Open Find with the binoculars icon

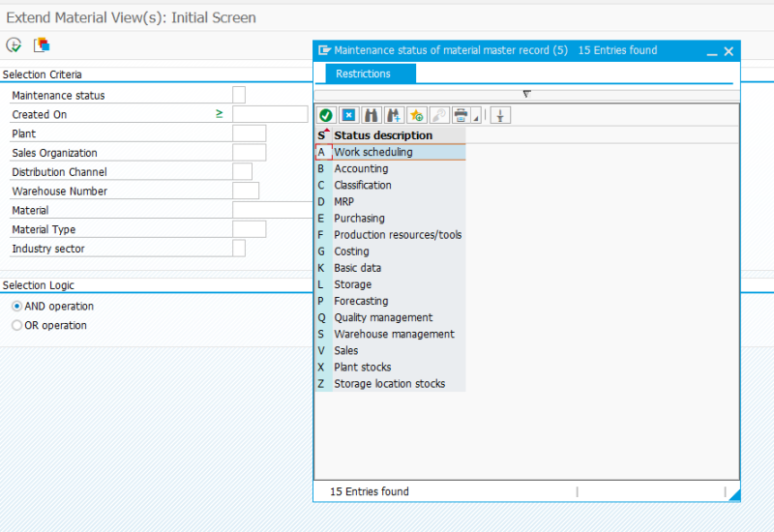(372, 115)
